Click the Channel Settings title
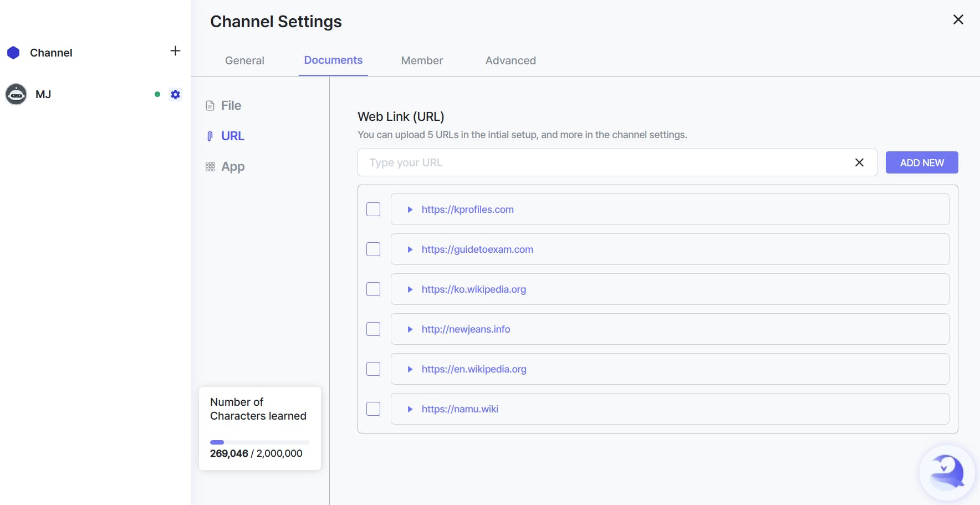This screenshot has height=505, width=980. coord(275,22)
